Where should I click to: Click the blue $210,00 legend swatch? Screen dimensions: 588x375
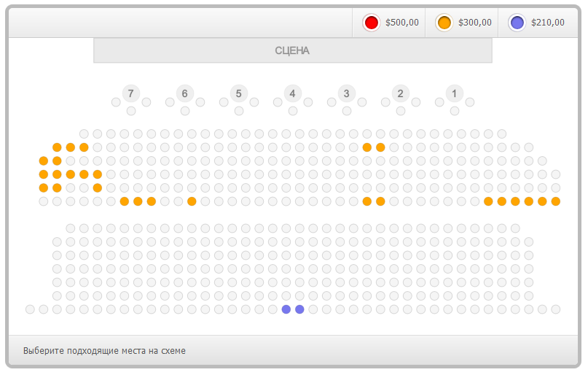pos(517,23)
